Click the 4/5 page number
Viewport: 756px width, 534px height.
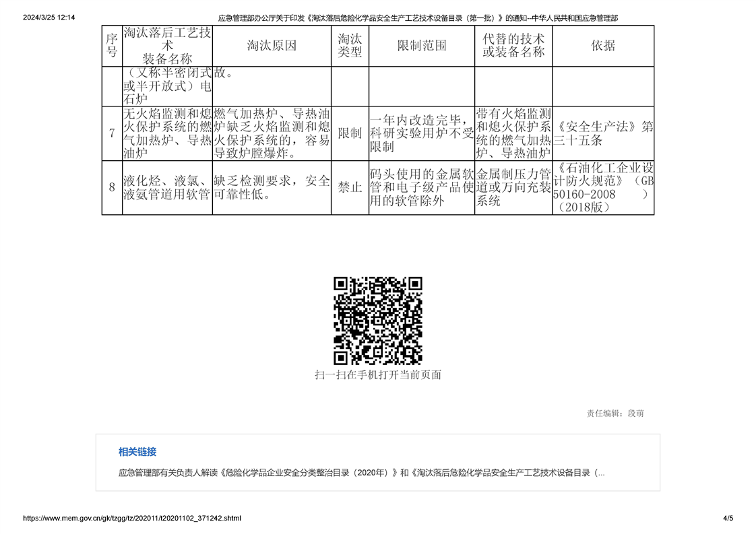point(728,518)
